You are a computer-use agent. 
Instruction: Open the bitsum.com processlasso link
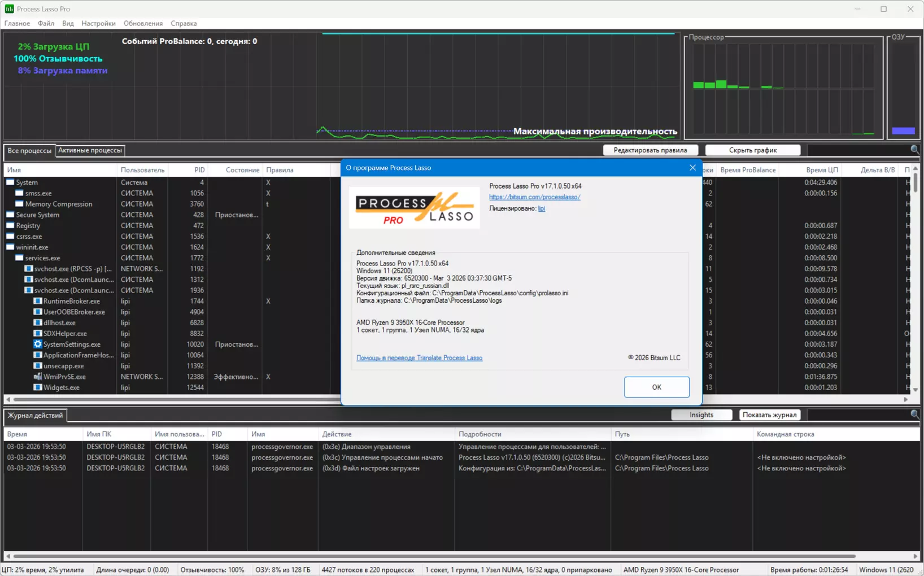tap(534, 197)
